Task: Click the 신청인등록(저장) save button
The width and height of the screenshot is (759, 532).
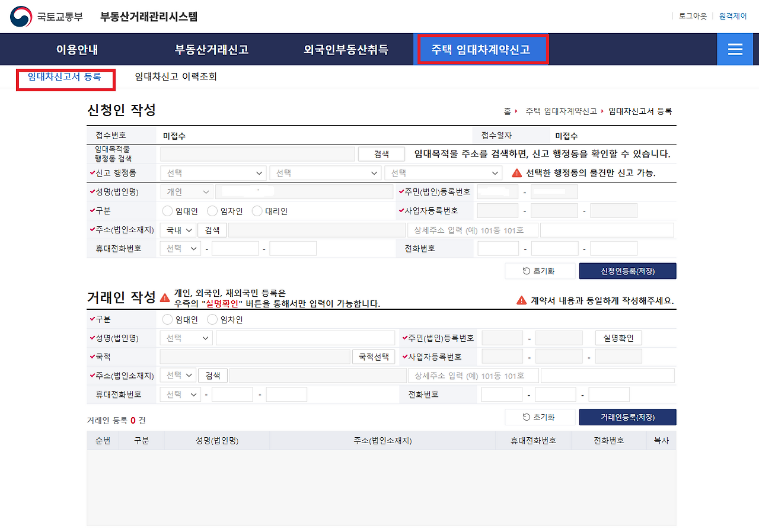Action: [627, 270]
